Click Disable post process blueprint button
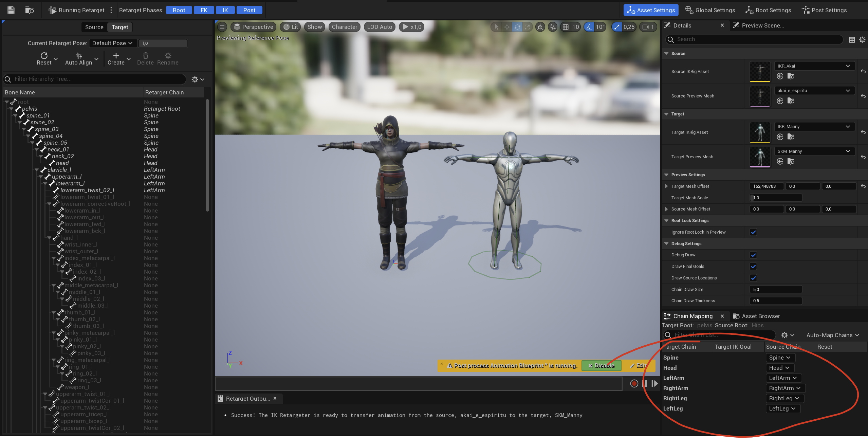Screen dimensions: 868x438 (601, 366)
